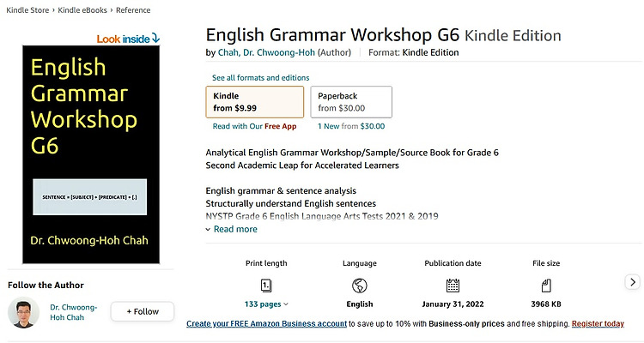Select the Paperback format option
This screenshot has width=644, height=343.
click(351, 102)
